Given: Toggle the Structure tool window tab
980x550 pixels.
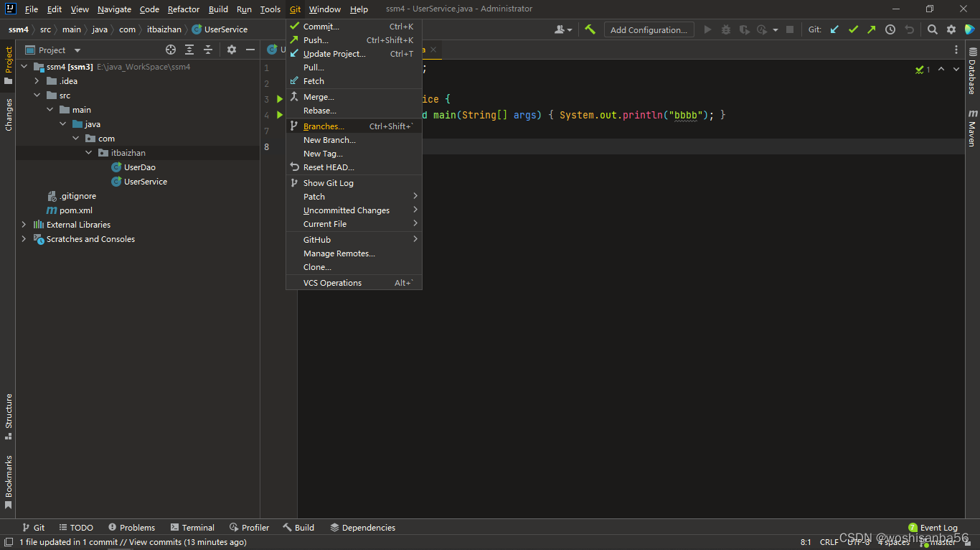Looking at the screenshot, I should (x=8, y=416).
